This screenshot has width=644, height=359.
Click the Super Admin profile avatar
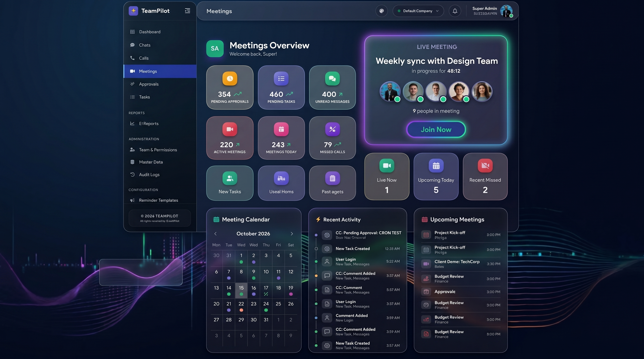pos(506,11)
